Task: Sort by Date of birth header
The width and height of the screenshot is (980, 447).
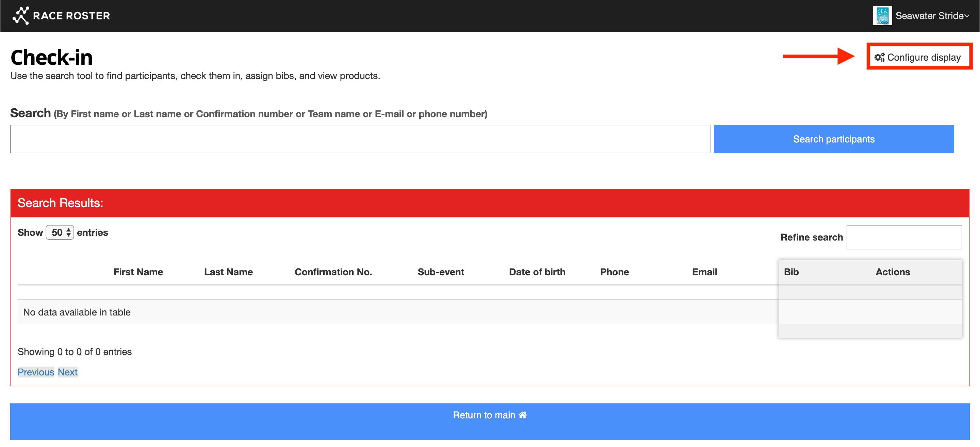Action: point(537,272)
